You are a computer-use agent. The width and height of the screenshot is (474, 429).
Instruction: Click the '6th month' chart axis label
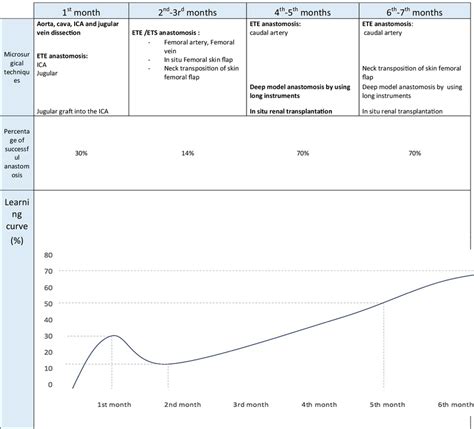pos(455,405)
